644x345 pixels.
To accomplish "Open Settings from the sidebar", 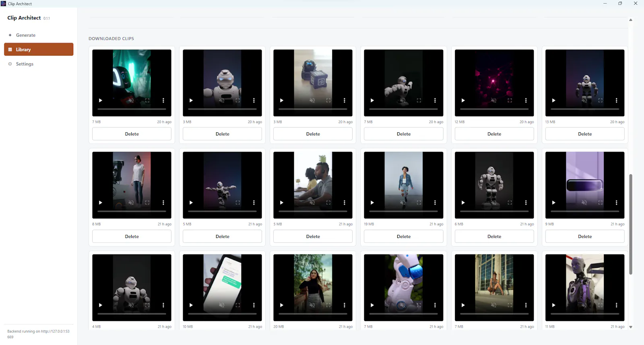I will (x=39, y=64).
